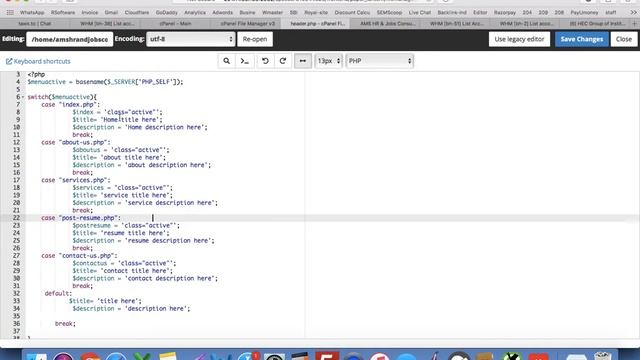640x360 pixels.
Task: Open the Royal-site bookmark
Action: 316,13
